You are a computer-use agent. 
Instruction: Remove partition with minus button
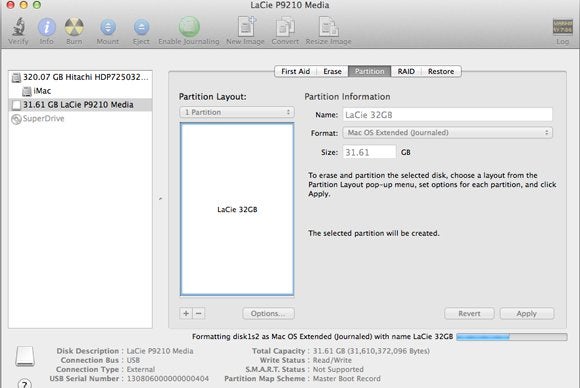click(x=199, y=313)
